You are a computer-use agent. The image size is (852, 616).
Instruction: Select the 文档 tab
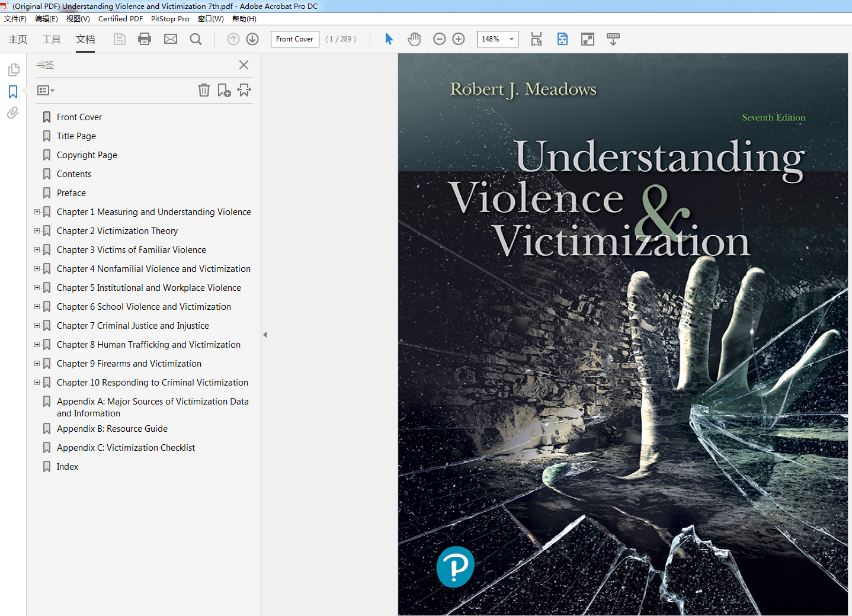(x=85, y=39)
